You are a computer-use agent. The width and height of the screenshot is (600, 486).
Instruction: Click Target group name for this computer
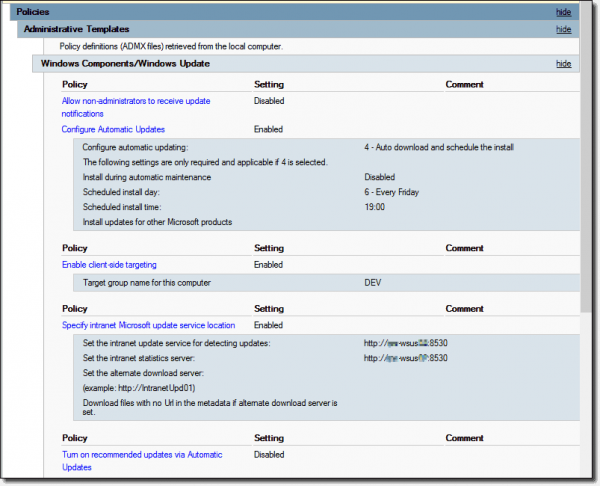pyautogui.click(x=147, y=283)
